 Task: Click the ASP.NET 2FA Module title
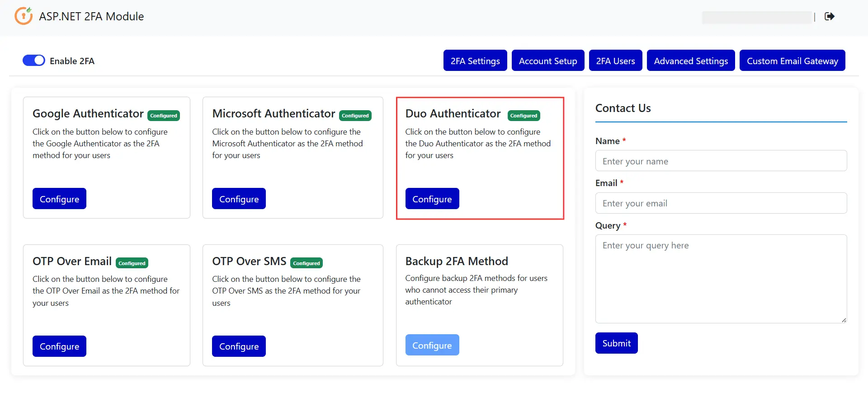(91, 16)
